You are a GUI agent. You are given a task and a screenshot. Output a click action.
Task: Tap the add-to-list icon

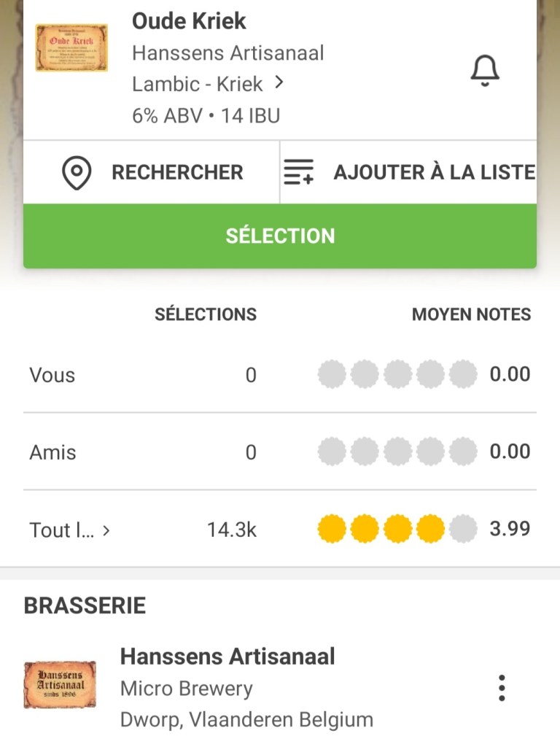tap(298, 173)
